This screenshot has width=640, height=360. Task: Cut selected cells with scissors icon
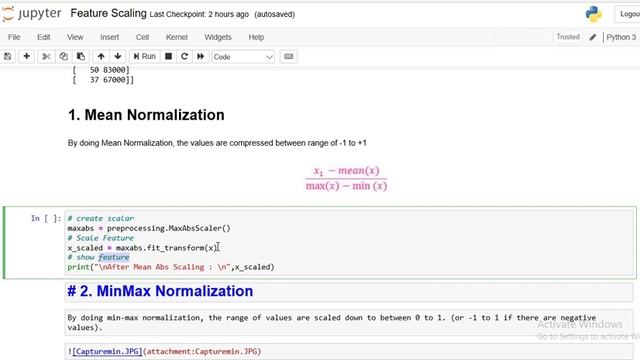pos(46,56)
